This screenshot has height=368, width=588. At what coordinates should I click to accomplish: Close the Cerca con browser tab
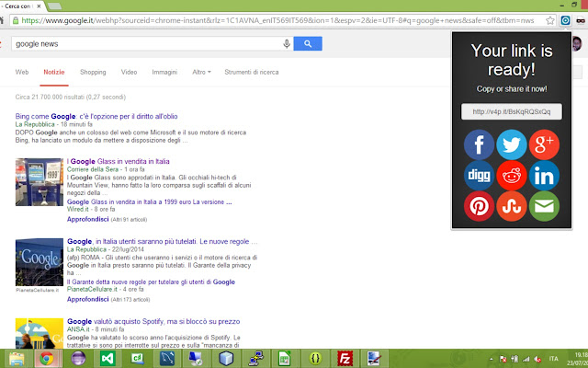(x=39, y=6)
